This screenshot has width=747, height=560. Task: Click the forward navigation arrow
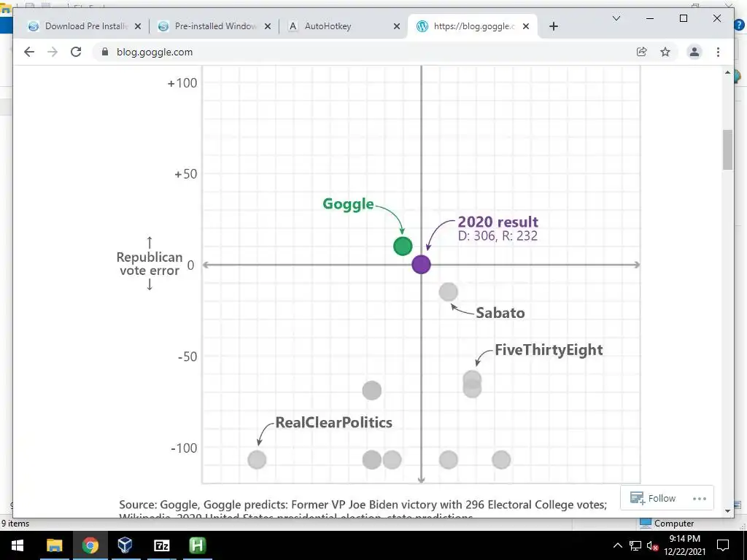click(x=53, y=52)
